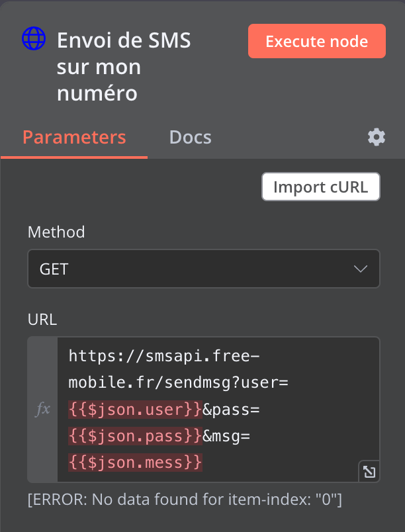Click the globe HTTP Request node icon
405x532 pixels.
point(33,40)
